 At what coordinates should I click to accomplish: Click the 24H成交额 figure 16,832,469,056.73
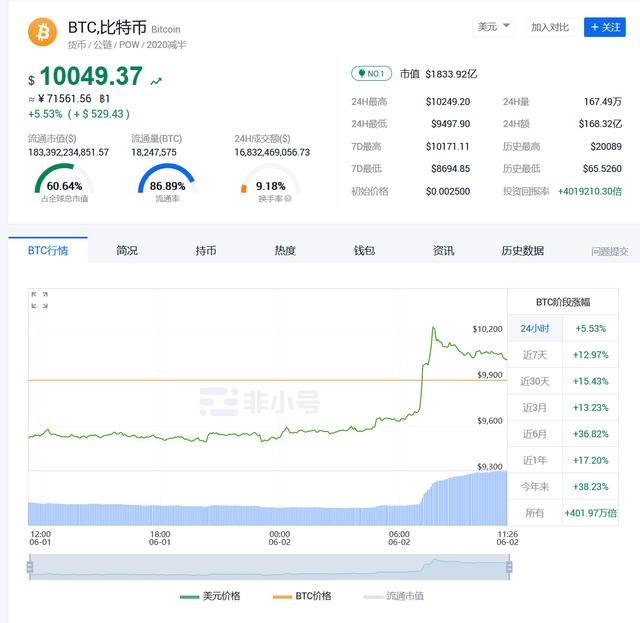(272, 153)
